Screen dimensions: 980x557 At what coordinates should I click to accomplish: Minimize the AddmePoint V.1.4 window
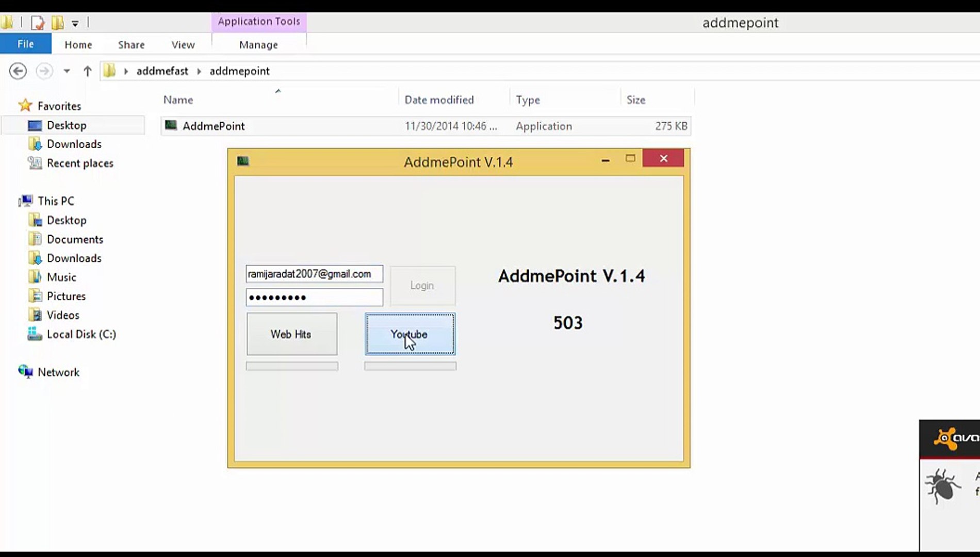[x=606, y=160]
